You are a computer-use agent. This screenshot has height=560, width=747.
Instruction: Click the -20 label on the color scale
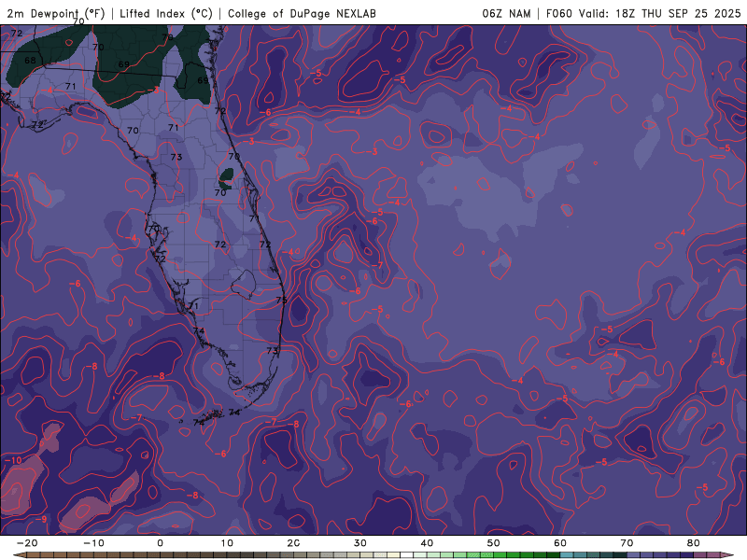point(27,543)
